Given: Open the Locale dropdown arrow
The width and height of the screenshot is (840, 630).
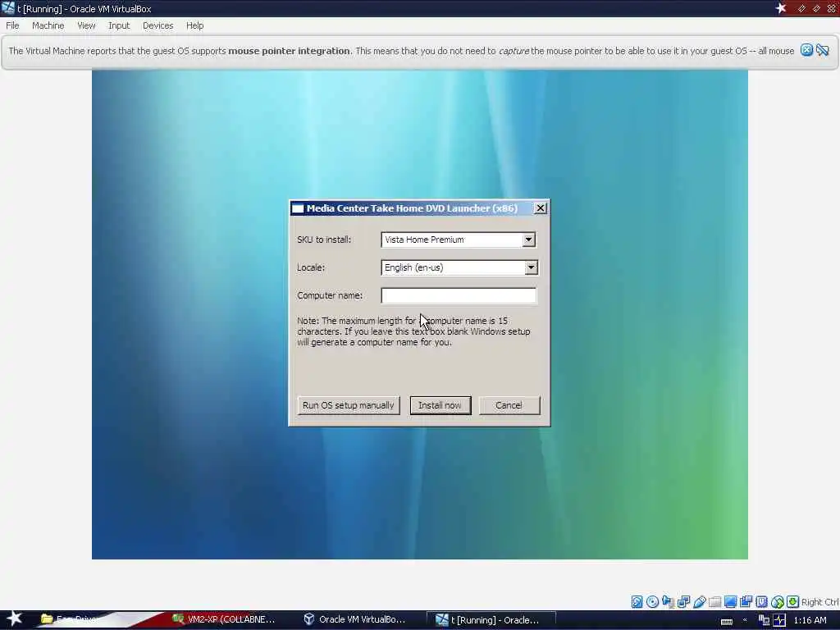Looking at the screenshot, I should coord(531,267).
